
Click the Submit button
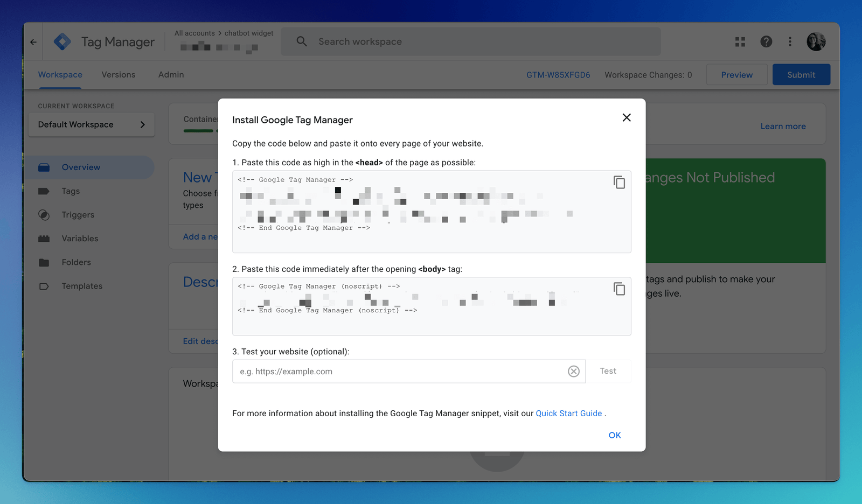coord(801,75)
